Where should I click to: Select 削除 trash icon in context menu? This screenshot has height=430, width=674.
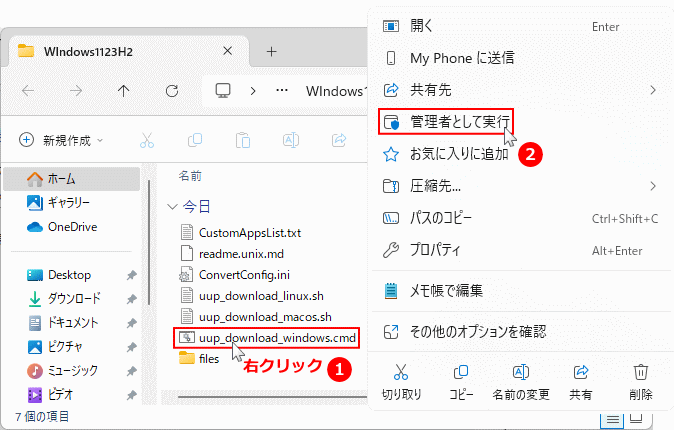tap(640, 382)
